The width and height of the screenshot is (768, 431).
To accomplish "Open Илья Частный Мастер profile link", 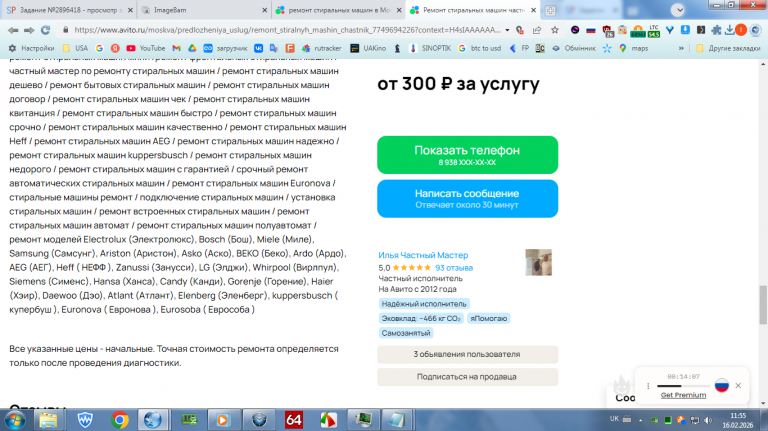I will [423, 255].
